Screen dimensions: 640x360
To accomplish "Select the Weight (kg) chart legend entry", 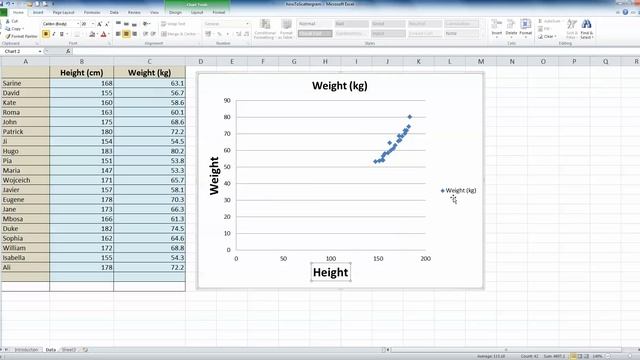I will [459, 190].
